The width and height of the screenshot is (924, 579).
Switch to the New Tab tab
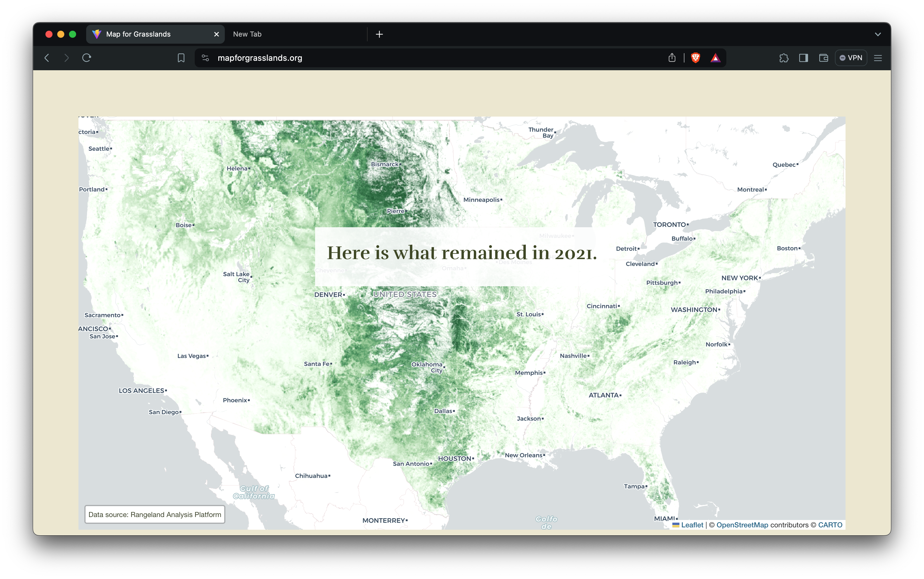pos(247,34)
